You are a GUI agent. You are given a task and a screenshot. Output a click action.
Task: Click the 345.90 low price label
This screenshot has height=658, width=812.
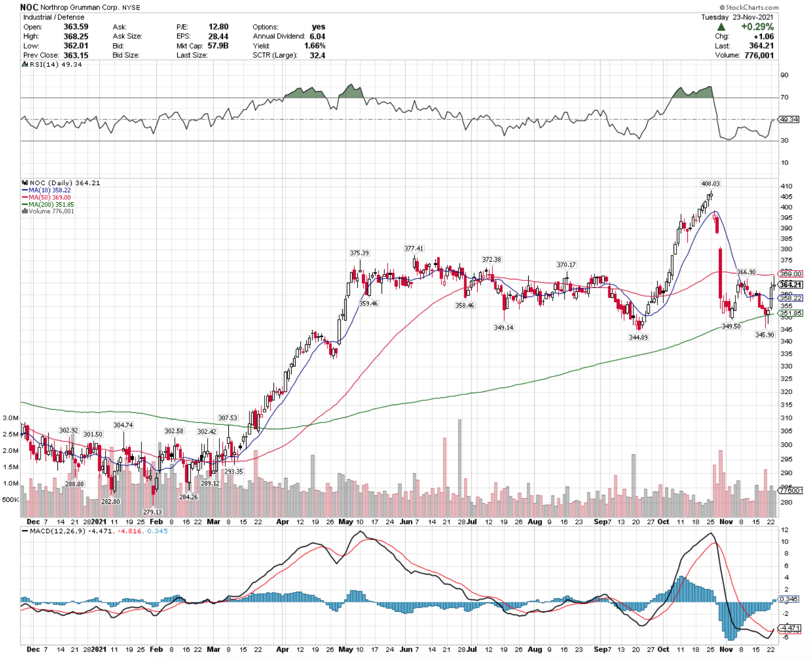[x=764, y=335]
